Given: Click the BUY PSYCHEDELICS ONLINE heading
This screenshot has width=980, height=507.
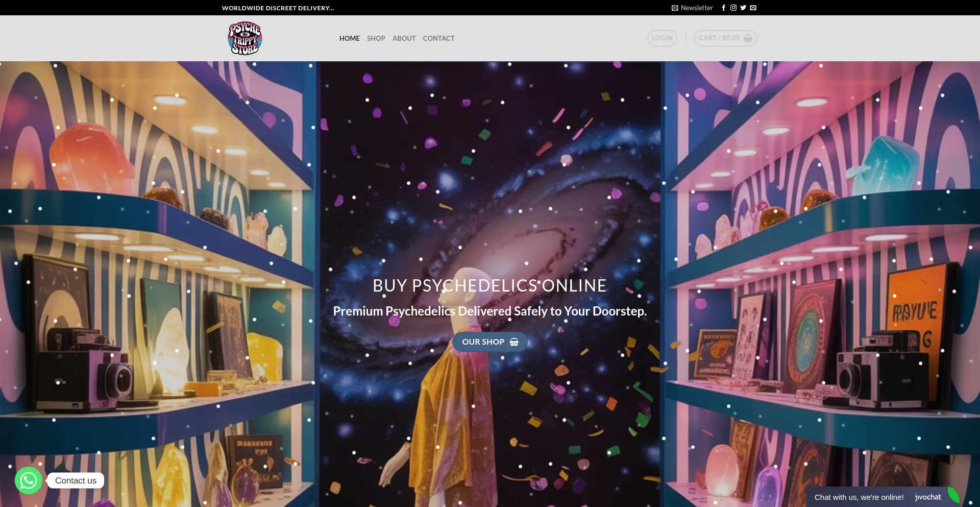Looking at the screenshot, I should [490, 285].
